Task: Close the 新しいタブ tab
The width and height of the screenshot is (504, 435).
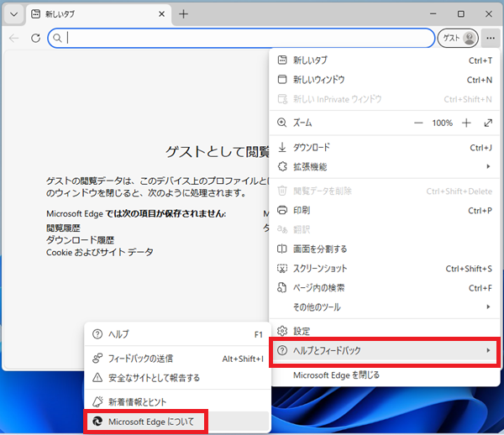Action: pos(158,14)
